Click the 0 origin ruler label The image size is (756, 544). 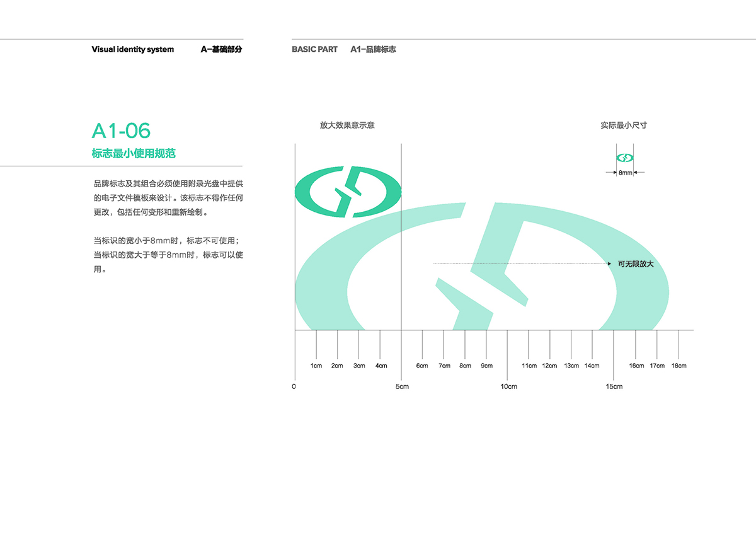(294, 386)
